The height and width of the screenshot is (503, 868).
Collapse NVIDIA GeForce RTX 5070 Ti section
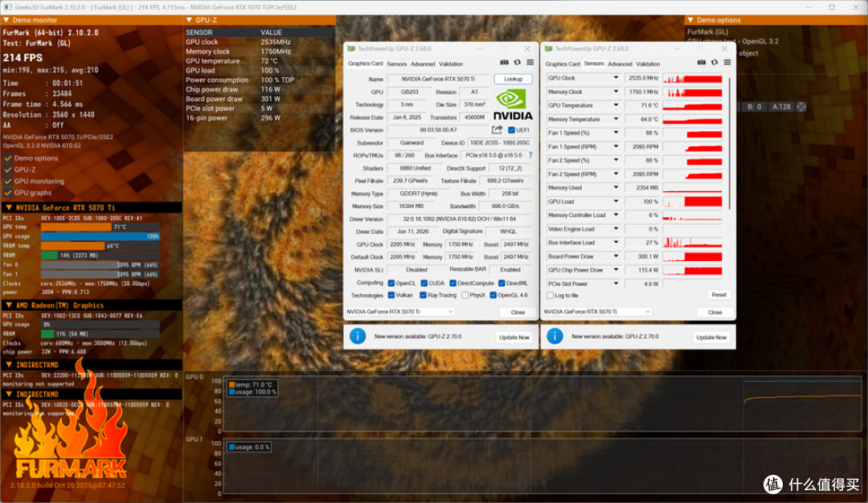tap(9, 207)
